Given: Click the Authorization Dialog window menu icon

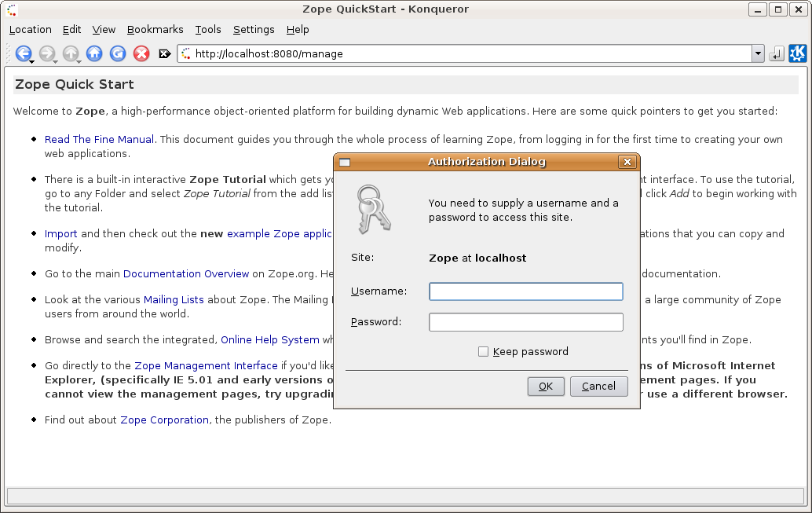Looking at the screenshot, I should tap(345, 162).
